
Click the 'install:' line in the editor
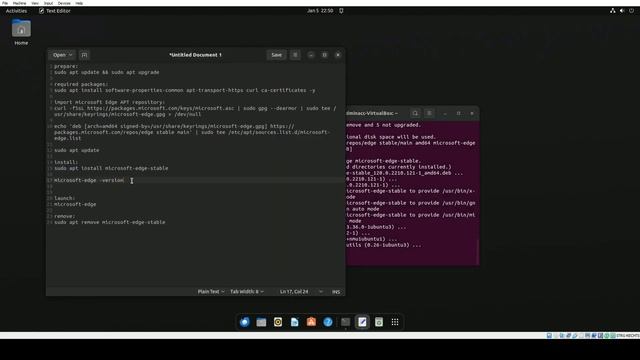coord(66,162)
